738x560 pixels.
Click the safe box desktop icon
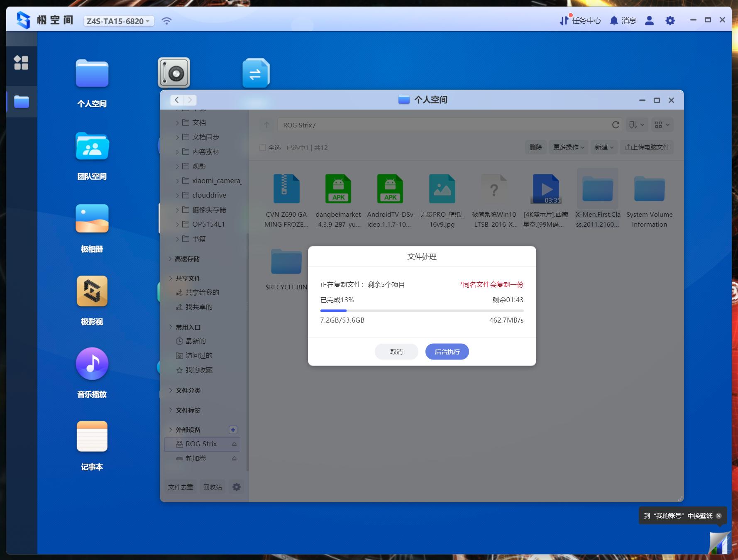click(174, 73)
